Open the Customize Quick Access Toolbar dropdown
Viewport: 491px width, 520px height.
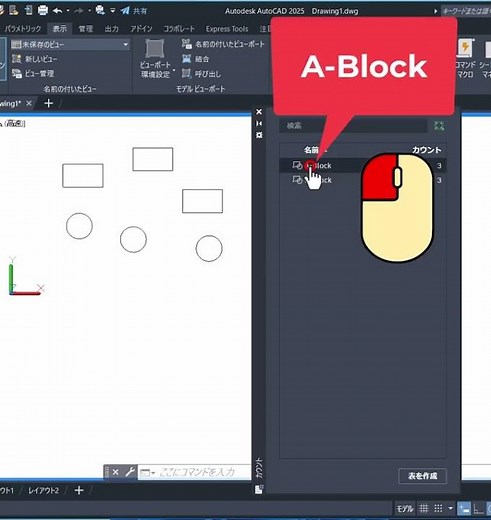113,11
